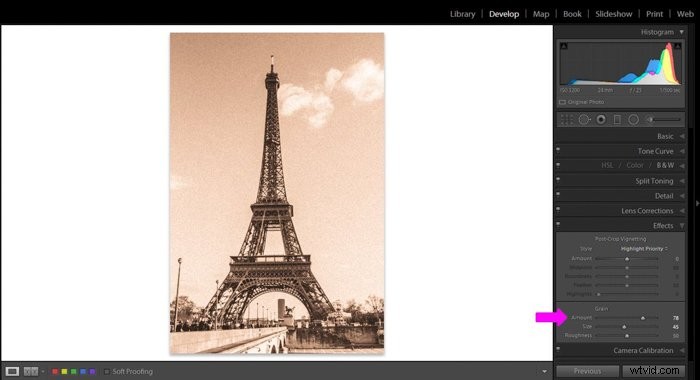The image size is (700, 380).
Task: Select the Spot Removal tool icon
Action: pos(584,120)
